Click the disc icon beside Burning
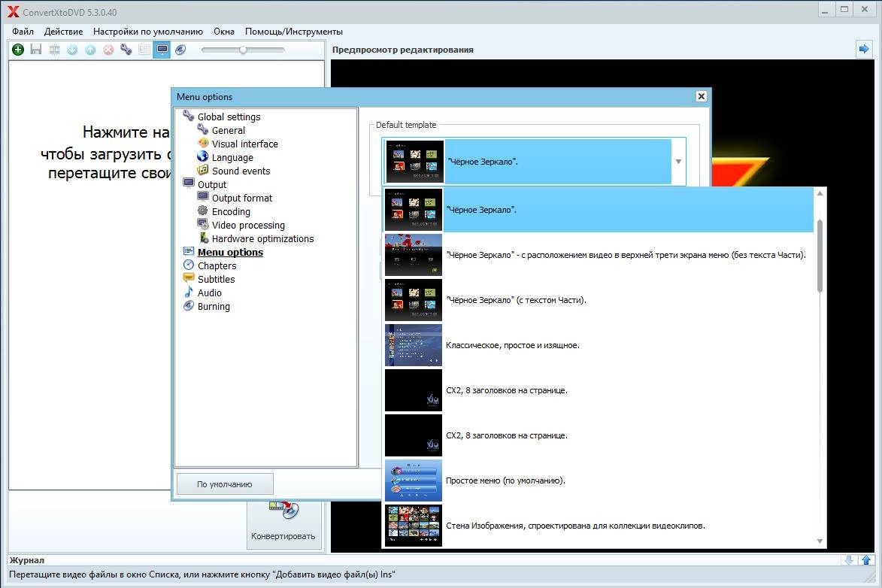The width and height of the screenshot is (882, 588). click(x=189, y=305)
